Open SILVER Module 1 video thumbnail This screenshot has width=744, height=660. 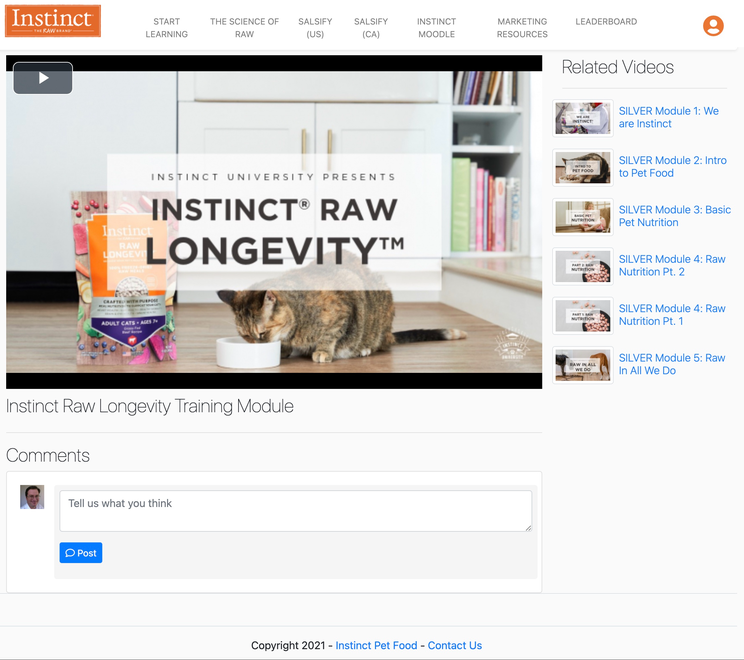[x=583, y=118]
